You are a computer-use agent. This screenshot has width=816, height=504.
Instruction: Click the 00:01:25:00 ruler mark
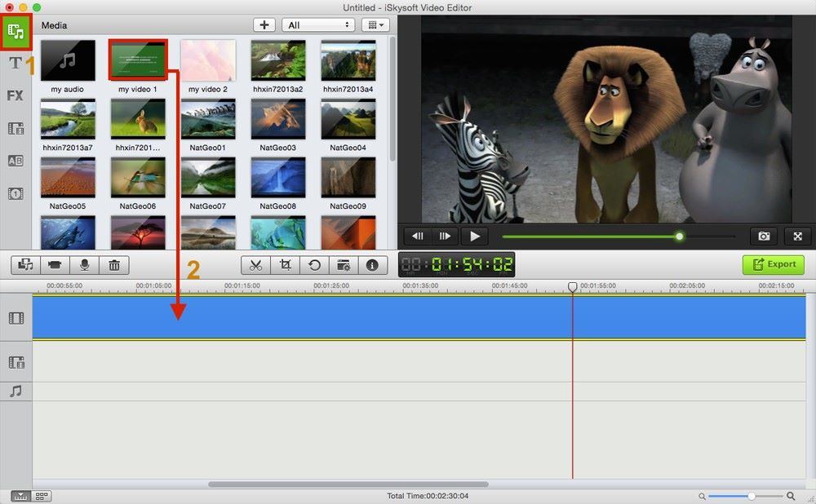[x=331, y=285]
